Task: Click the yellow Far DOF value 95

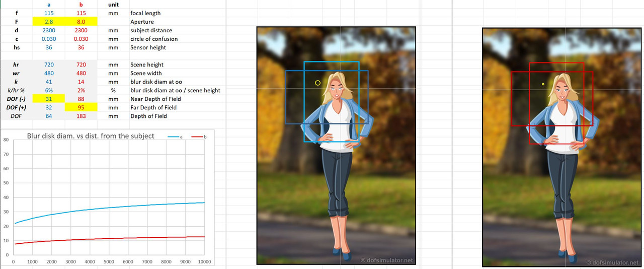Action: tap(81, 108)
